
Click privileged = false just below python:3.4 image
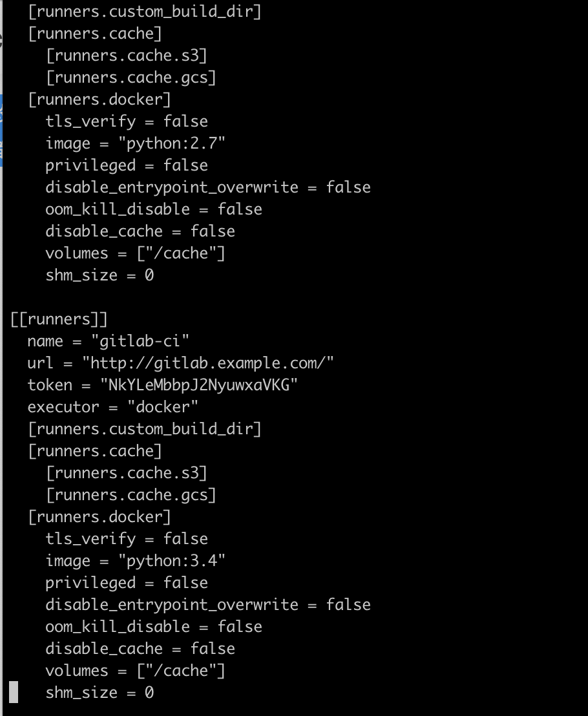pos(127,583)
